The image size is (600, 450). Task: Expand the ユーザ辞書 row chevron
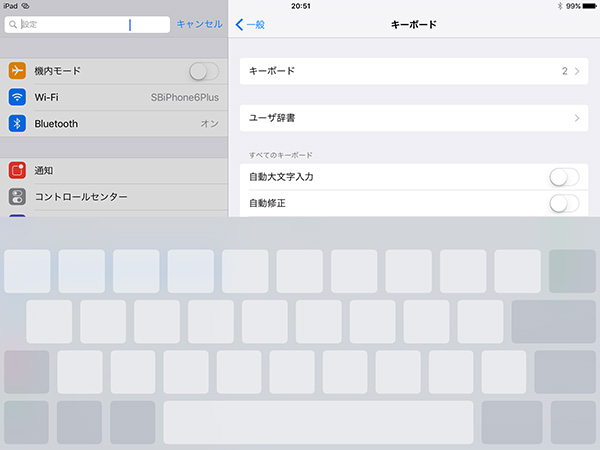[x=577, y=118]
